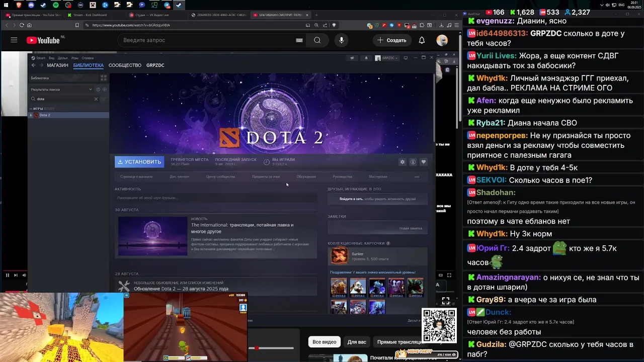Click the activity post text field
The width and height of the screenshot is (644, 362).
[216, 198]
